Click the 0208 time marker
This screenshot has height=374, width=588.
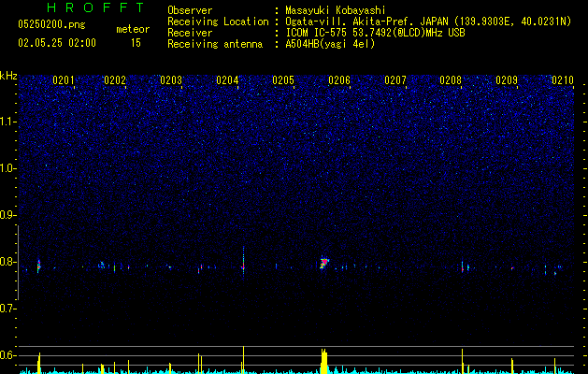pyautogui.click(x=451, y=80)
